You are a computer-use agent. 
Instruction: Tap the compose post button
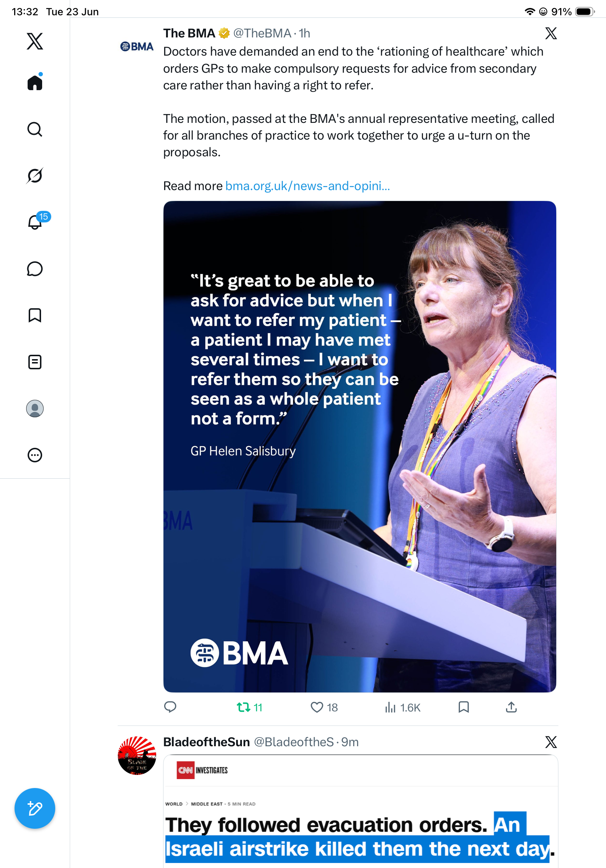tap(35, 808)
